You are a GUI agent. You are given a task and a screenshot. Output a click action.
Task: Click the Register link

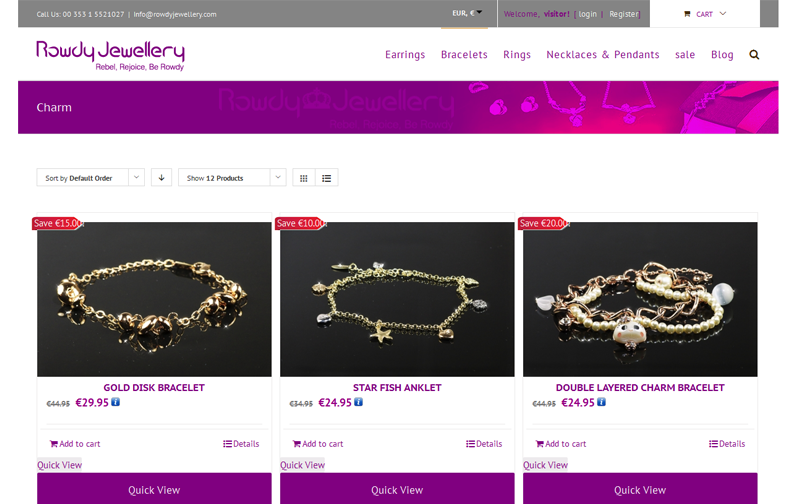(623, 14)
